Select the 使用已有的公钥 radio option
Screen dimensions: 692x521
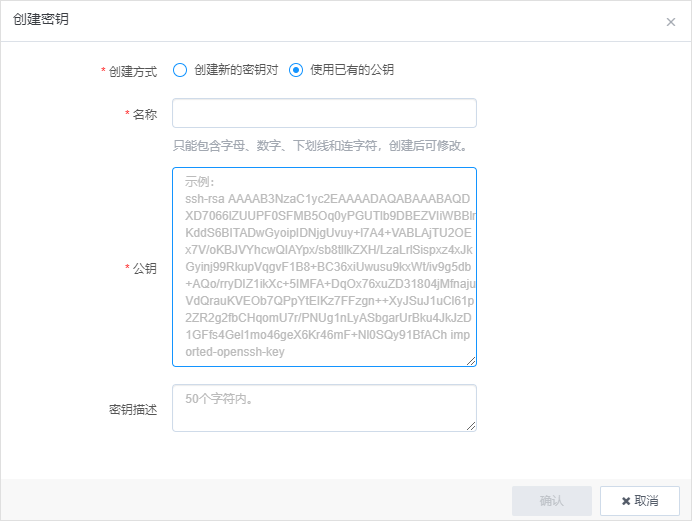[296, 70]
